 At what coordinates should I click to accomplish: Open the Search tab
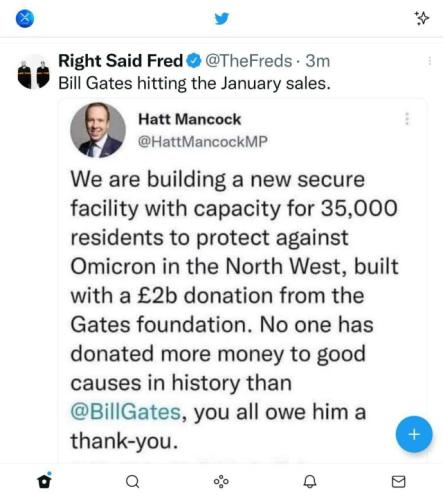point(133,481)
